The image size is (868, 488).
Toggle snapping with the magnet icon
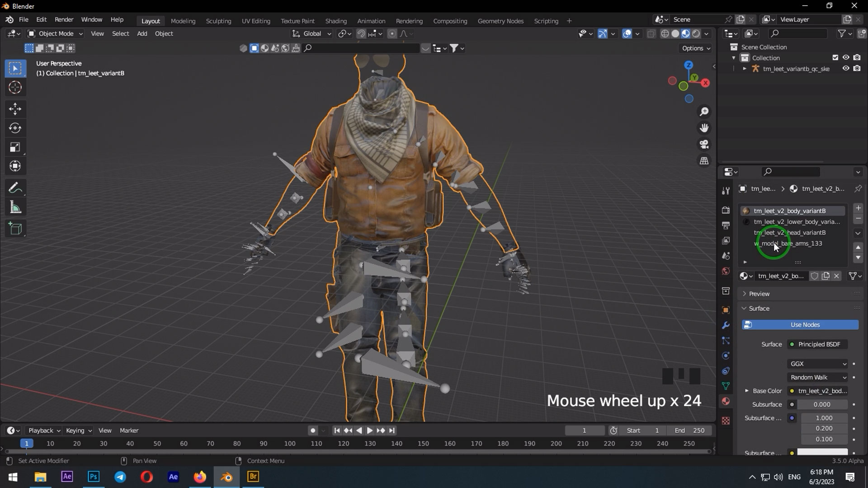[361, 33]
